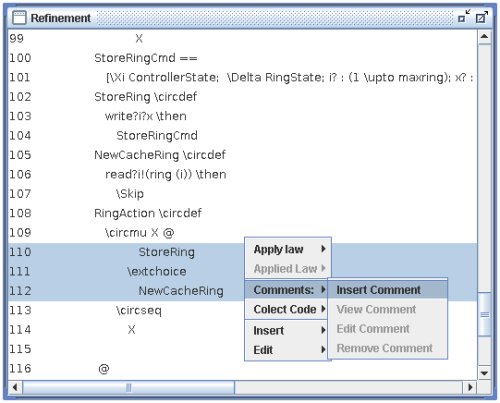Viewport: 500px width, 403px height.
Task: Click the iconify button in Refinement title bar
Action: coord(464,16)
